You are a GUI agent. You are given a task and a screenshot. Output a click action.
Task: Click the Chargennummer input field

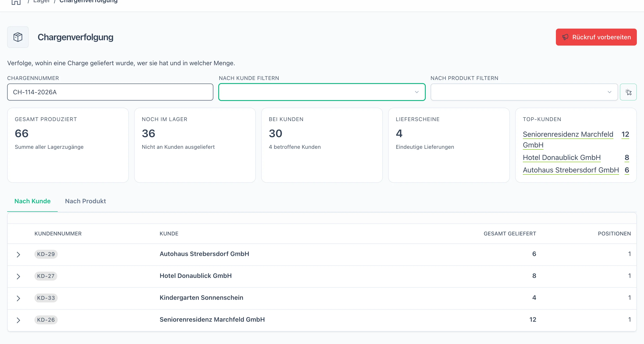point(110,92)
